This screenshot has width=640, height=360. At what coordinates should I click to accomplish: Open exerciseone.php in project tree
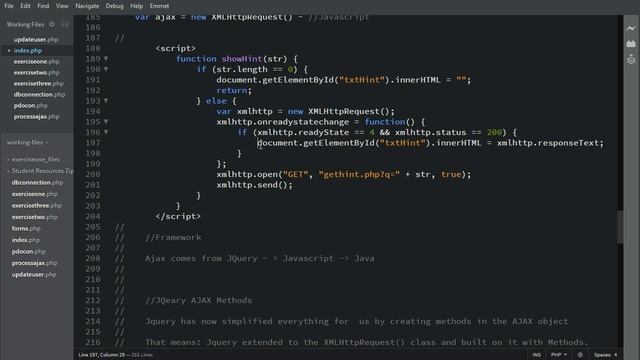click(35, 194)
